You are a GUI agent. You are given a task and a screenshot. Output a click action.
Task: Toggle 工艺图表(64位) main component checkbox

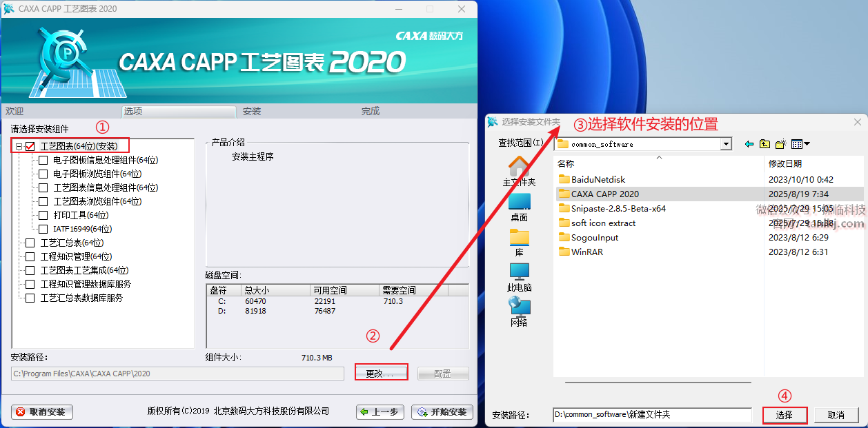[x=30, y=146]
